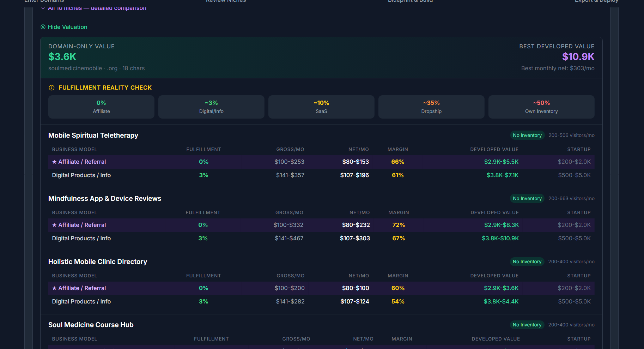644x349 pixels.
Task: Go to the Blueprint & Build step
Action: pos(410,1)
